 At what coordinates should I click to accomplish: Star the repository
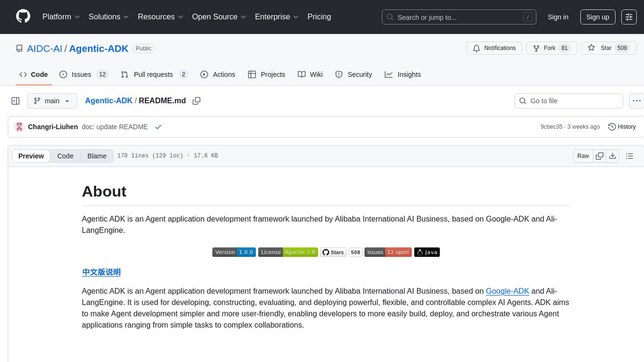point(609,48)
